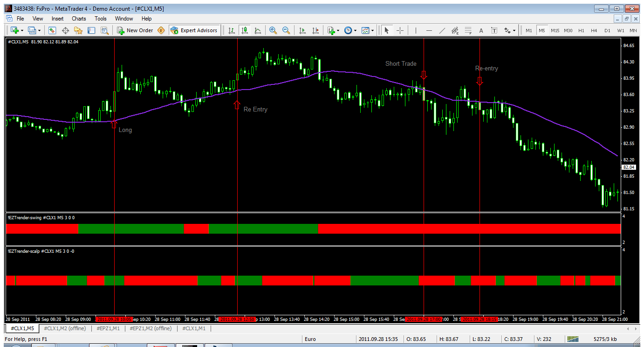The width and height of the screenshot is (644, 347).
Task: Switch timeframe to M30
Action: click(568, 30)
